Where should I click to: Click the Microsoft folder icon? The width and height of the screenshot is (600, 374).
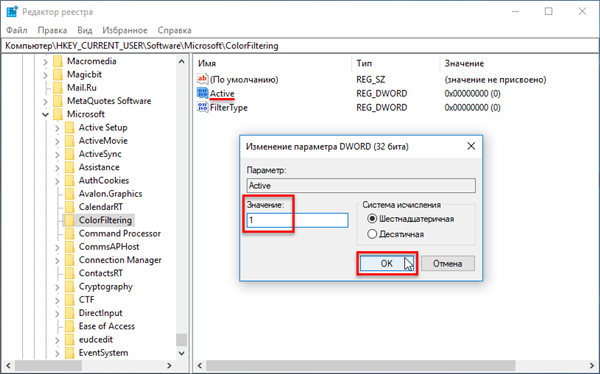tap(58, 114)
